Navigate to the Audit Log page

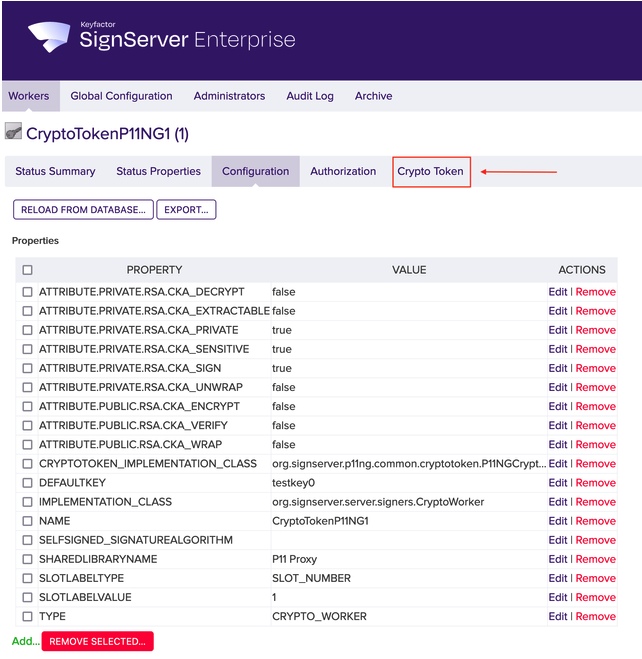click(310, 96)
